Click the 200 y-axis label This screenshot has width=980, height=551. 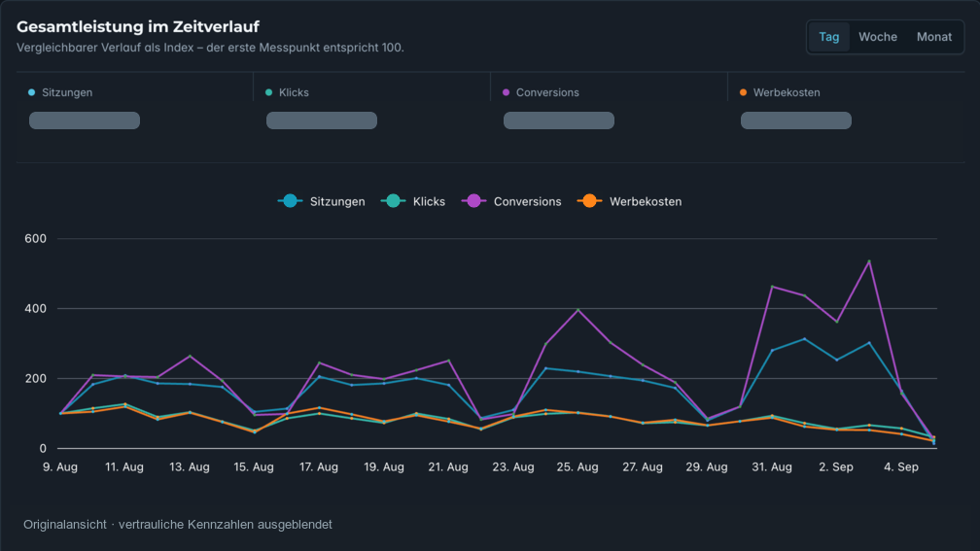(35, 379)
